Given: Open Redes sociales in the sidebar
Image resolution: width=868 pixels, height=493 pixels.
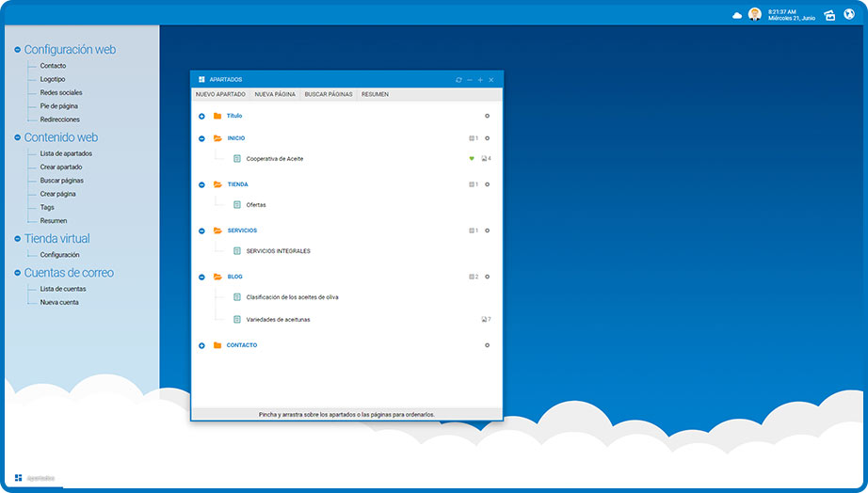Looking at the screenshot, I should [60, 93].
